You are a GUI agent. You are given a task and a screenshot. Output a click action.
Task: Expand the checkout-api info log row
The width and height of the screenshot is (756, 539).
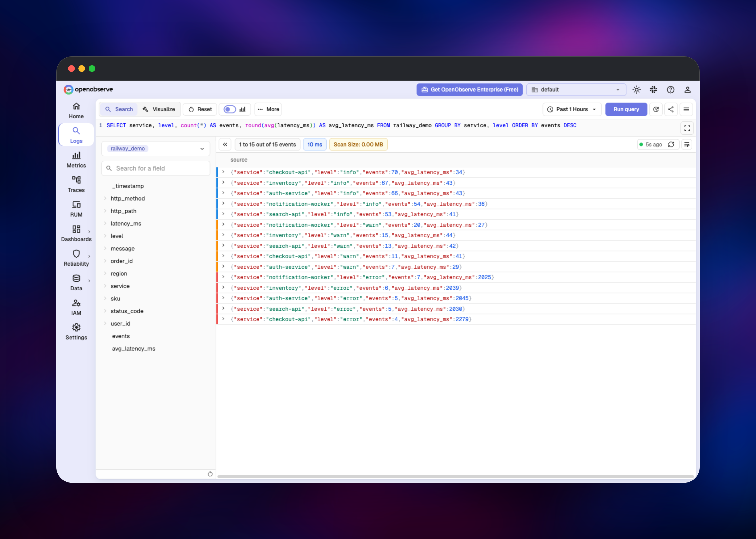pyautogui.click(x=223, y=172)
